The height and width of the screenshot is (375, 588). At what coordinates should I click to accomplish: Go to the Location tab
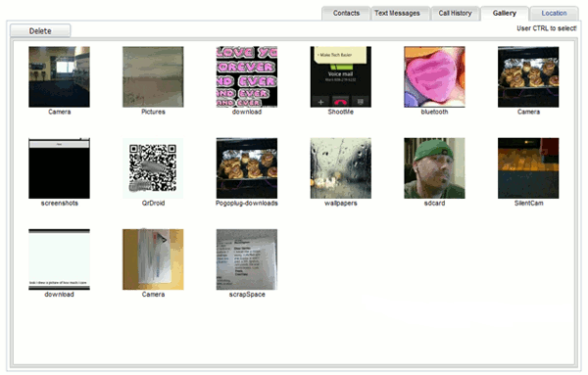click(554, 13)
